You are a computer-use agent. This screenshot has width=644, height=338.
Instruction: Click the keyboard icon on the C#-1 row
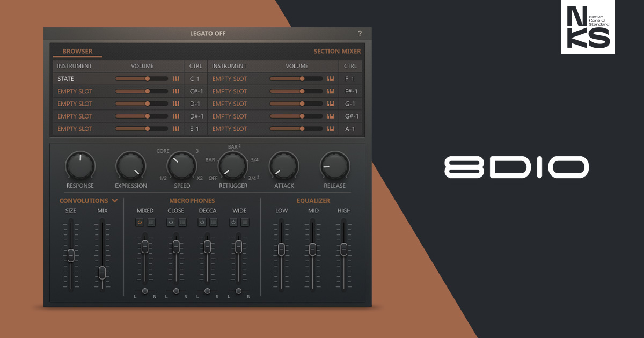coord(176,91)
